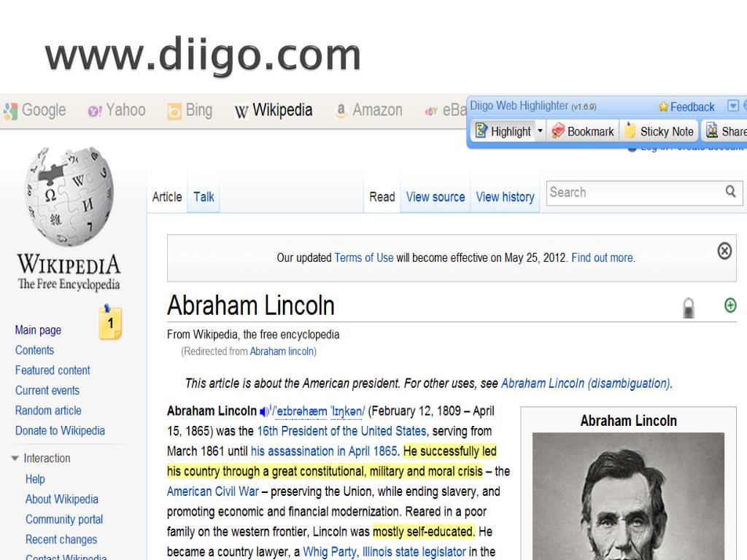
Task: Open the American Civil War link
Action: 212,491
